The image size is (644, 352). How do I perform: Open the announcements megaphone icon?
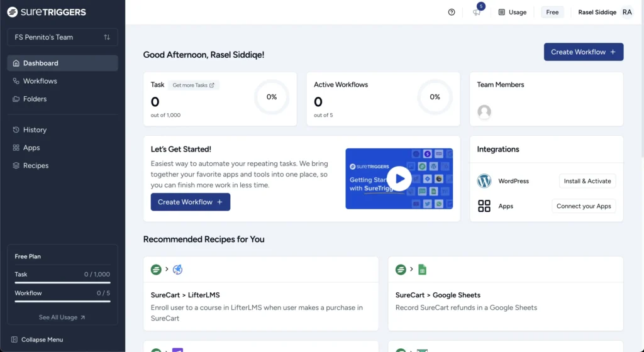(x=477, y=13)
